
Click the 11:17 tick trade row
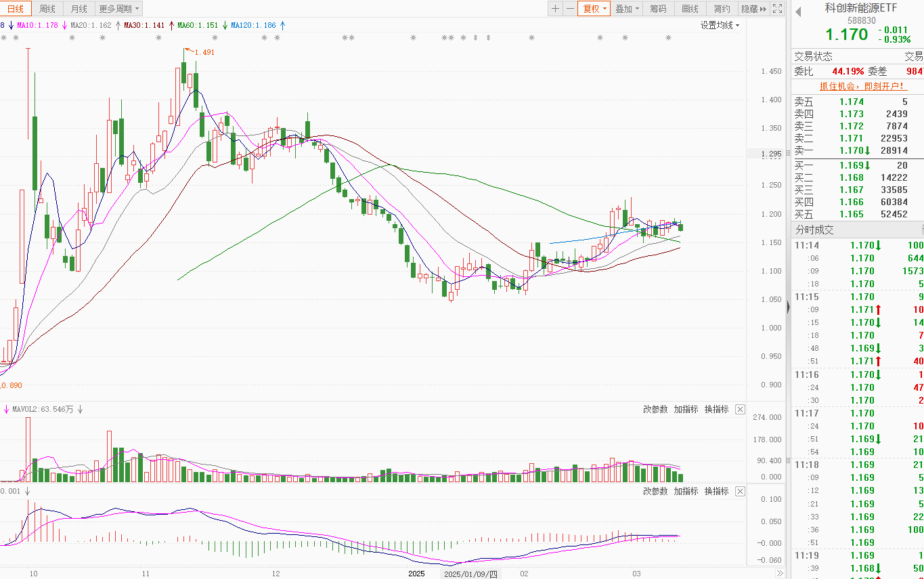[x=858, y=413]
